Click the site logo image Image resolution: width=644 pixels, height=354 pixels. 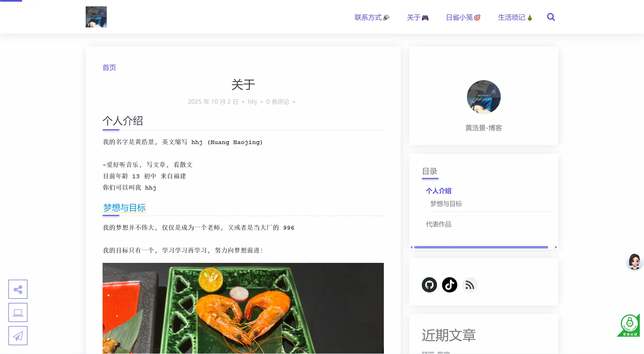coord(96,17)
